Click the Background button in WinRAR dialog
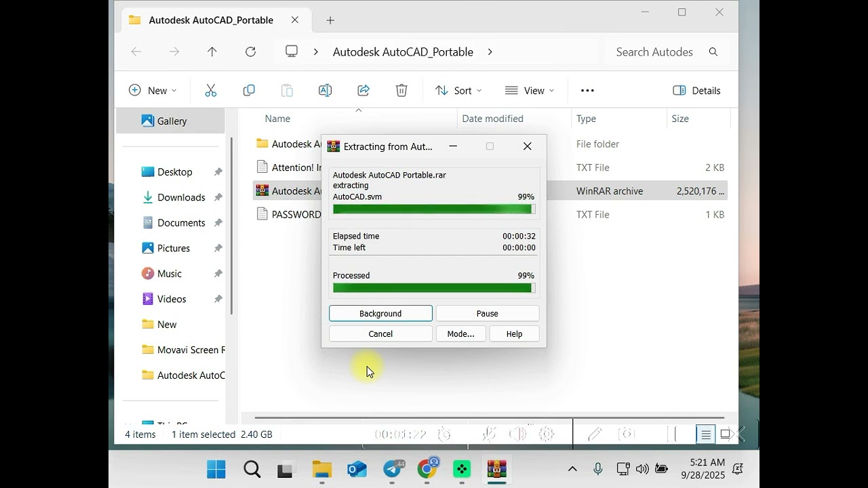The height and width of the screenshot is (488, 868). [x=380, y=313]
